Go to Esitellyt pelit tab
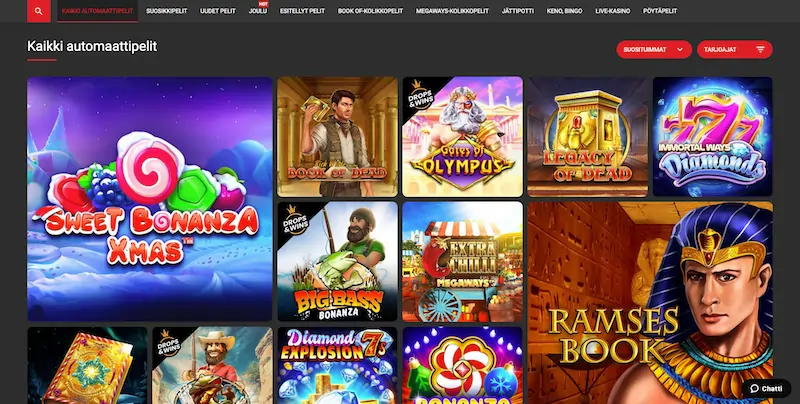The image size is (800, 404). click(x=302, y=11)
